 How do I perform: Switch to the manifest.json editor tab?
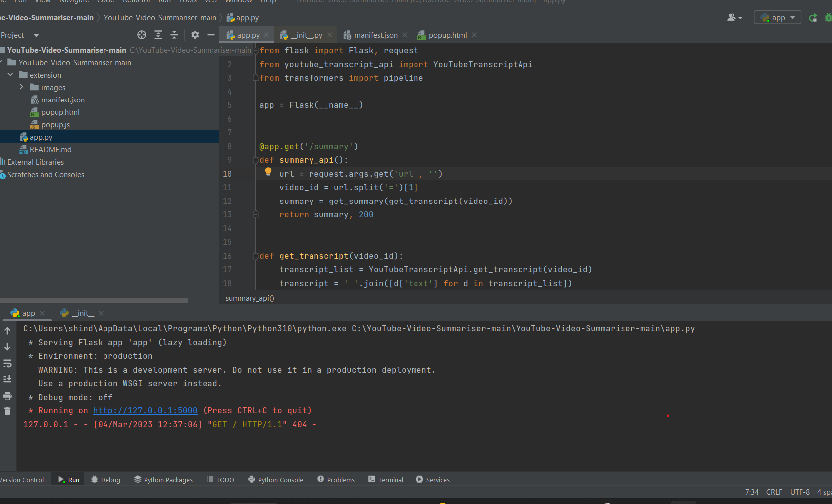pos(376,35)
